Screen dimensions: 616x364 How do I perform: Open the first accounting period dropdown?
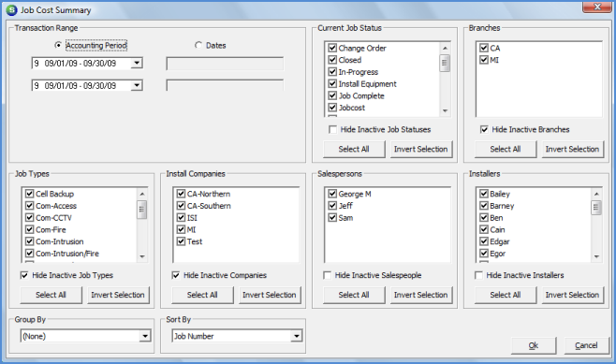(137, 63)
